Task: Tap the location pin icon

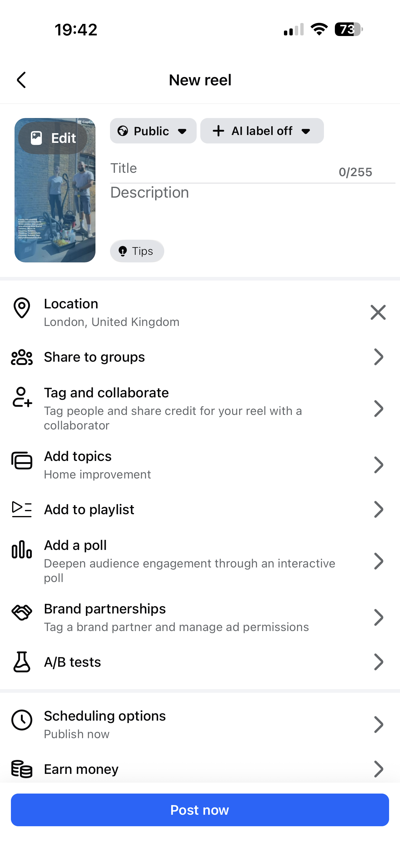Action: tap(22, 307)
